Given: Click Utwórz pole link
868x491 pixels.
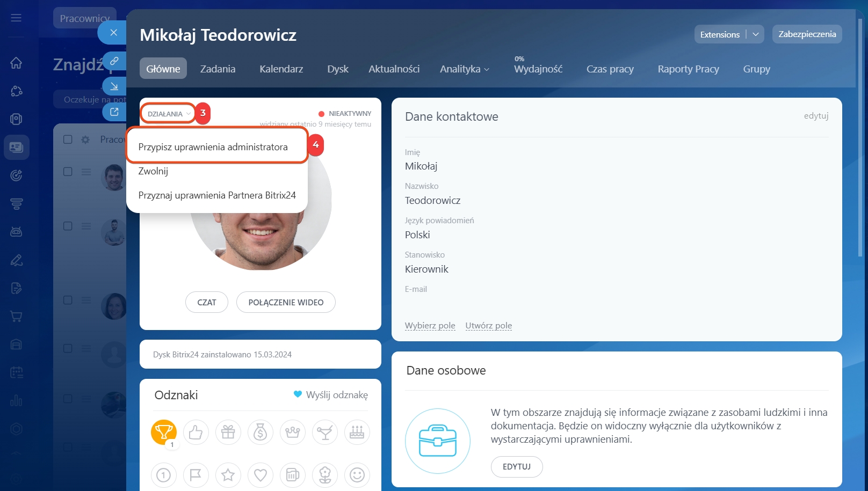Looking at the screenshot, I should click(x=488, y=326).
